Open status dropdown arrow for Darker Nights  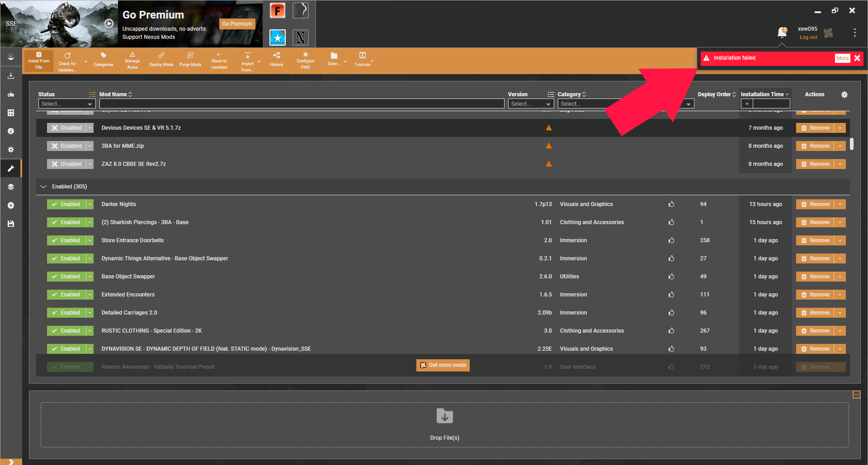pos(90,204)
